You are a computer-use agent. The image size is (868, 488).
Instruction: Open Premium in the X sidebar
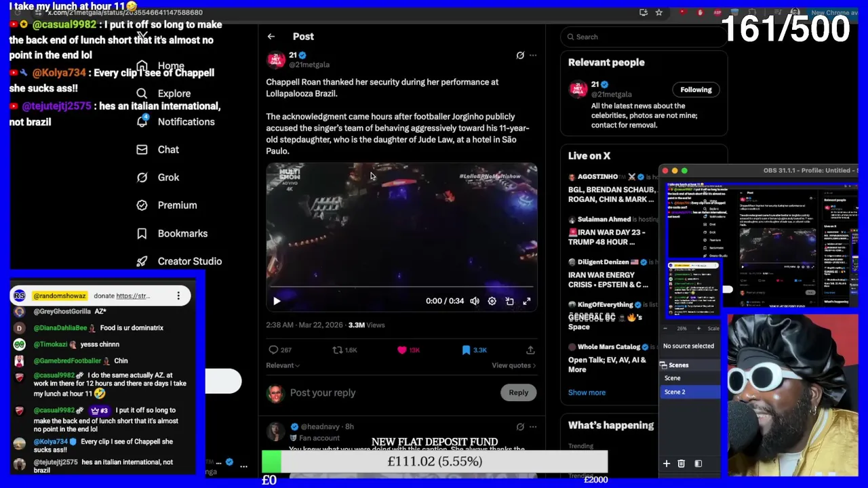177,205
